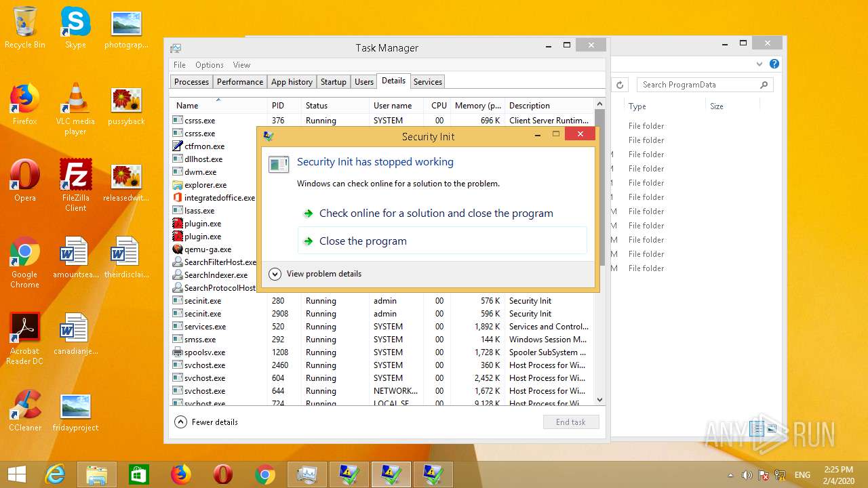The width and height of the screenshot is (868, 488).
Task: Open canadianje... Word document on desktop
Action: [x=75, y=334]
